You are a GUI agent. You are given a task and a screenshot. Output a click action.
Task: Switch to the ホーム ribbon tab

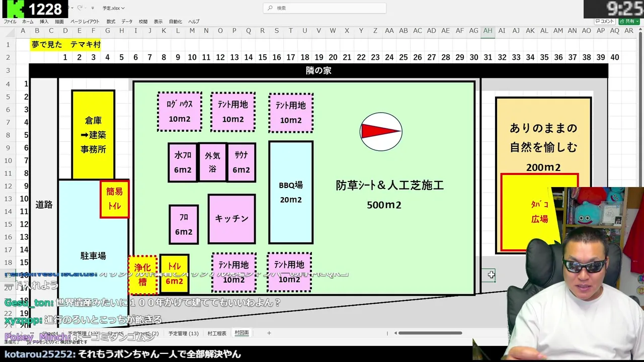pos(28,22)
